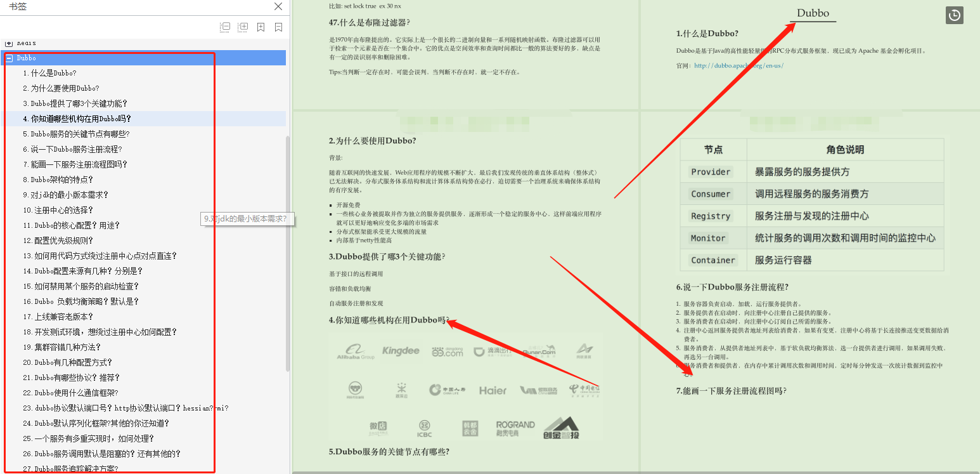The height and width of the screenshot is (474, 980).
Task: Open the clock history icon in the top right
Action: click(x=955, y=15)
